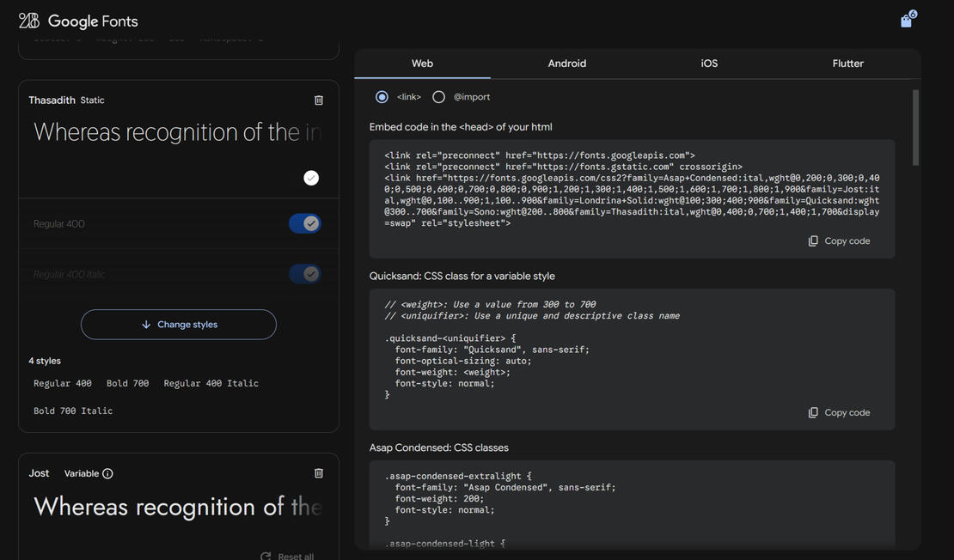Switch to the Web tab
Image resolution: width=954 pixels, height=560 pixels.
tap(422, 64)
